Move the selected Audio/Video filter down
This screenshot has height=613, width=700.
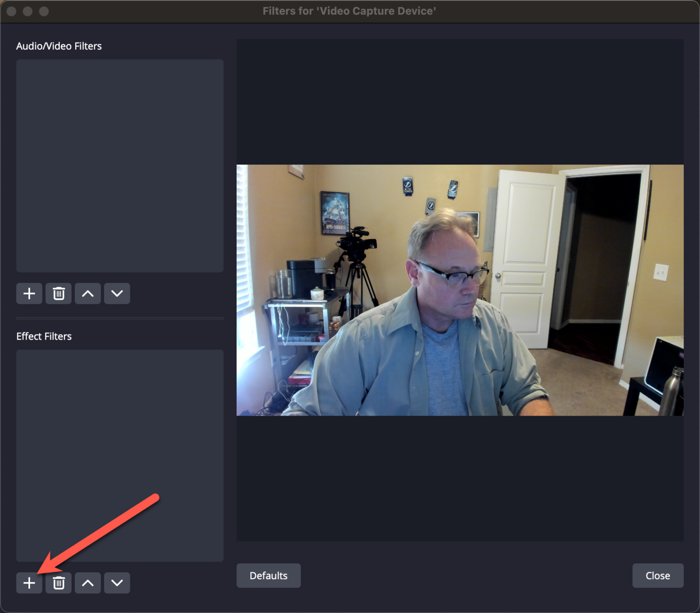point(117,293)
